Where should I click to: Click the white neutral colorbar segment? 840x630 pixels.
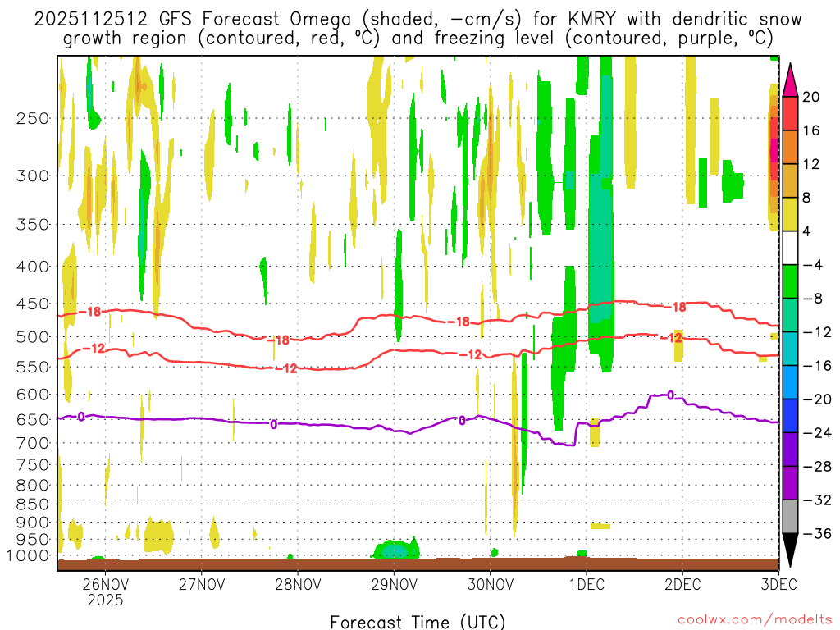point(790,248)
